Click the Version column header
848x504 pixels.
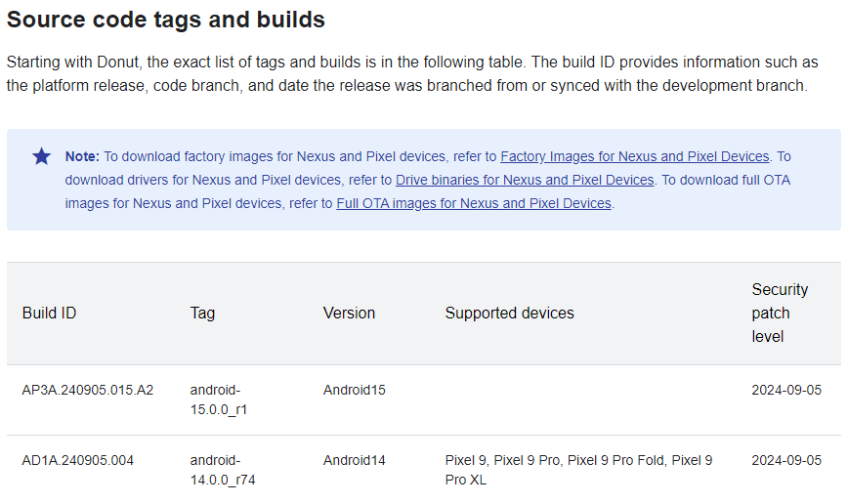[x=349, y=314]
